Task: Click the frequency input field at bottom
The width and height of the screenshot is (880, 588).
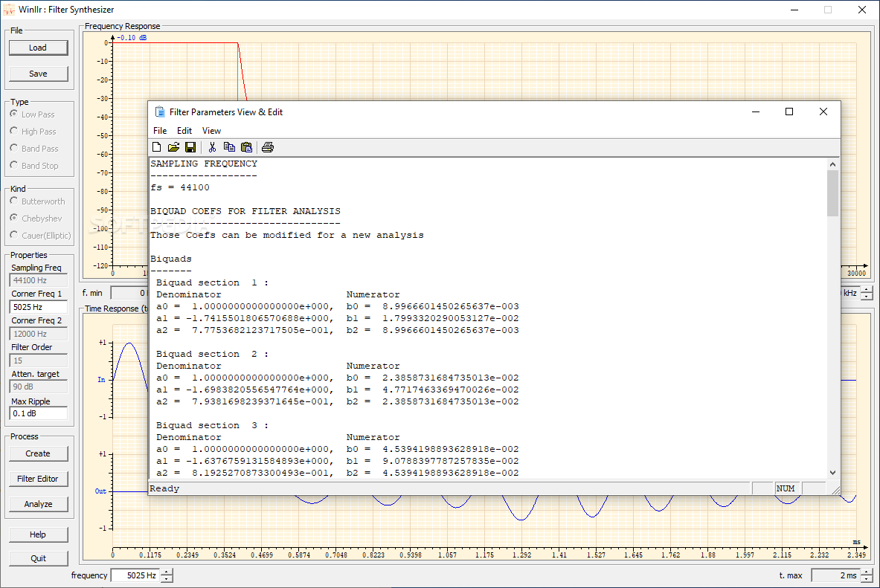Action: click(x=135, y=575)
